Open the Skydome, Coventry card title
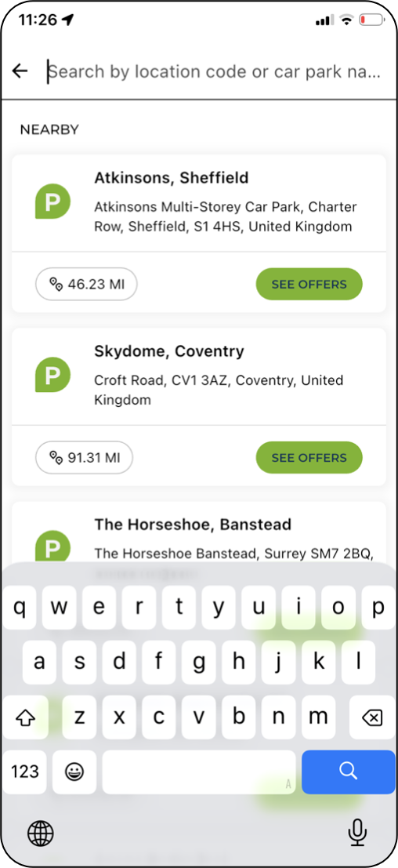Image resolution: width=398 pixels, height=868 pixels. click(169, 351)
